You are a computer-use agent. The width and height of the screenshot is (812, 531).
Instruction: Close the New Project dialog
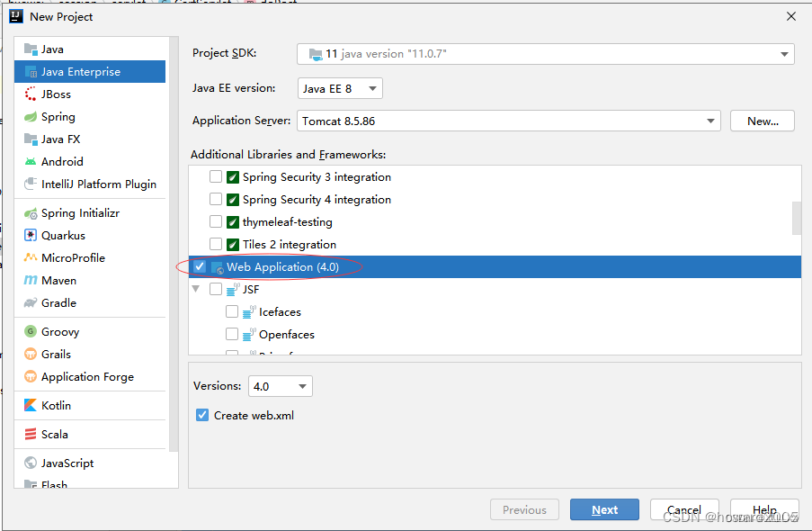(790, 16)
